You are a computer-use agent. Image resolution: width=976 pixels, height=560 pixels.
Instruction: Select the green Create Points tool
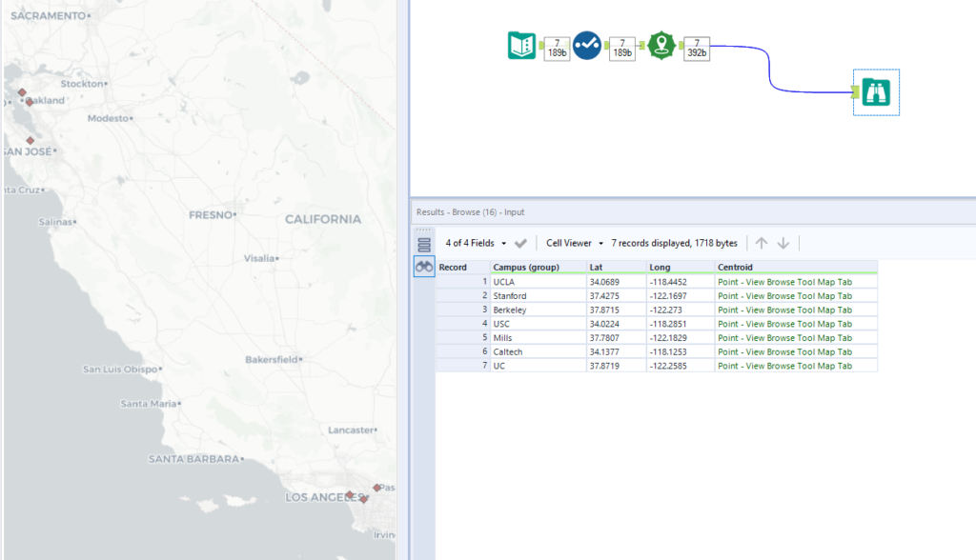(661, 46)
